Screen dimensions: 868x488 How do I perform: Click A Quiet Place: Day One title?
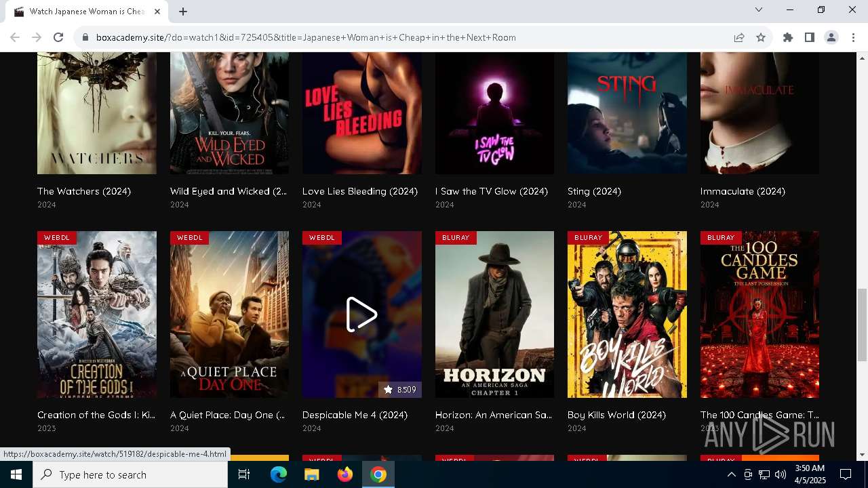point(227,415)
